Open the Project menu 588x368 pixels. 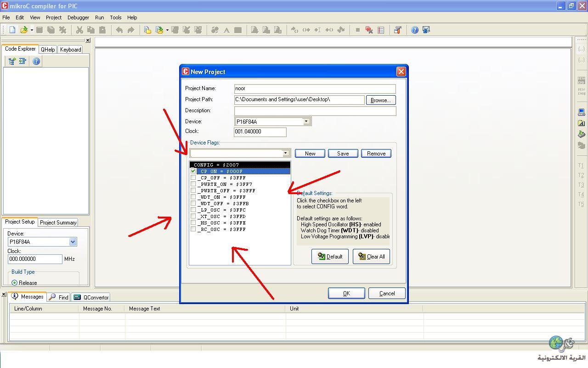pyautogui.click(x=53, y=17)
